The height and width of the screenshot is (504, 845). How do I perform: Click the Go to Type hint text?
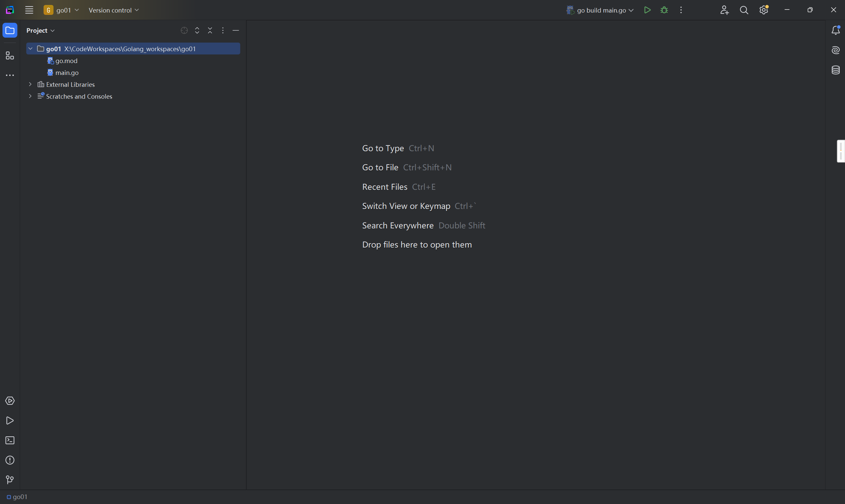coord(383,148)
